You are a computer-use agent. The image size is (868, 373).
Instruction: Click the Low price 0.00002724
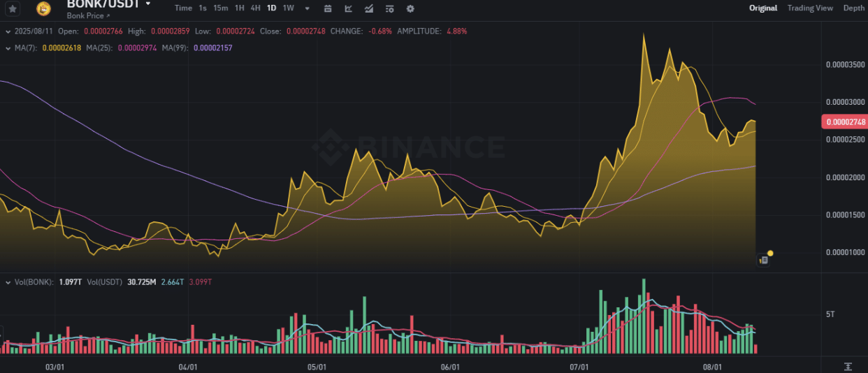236,31
